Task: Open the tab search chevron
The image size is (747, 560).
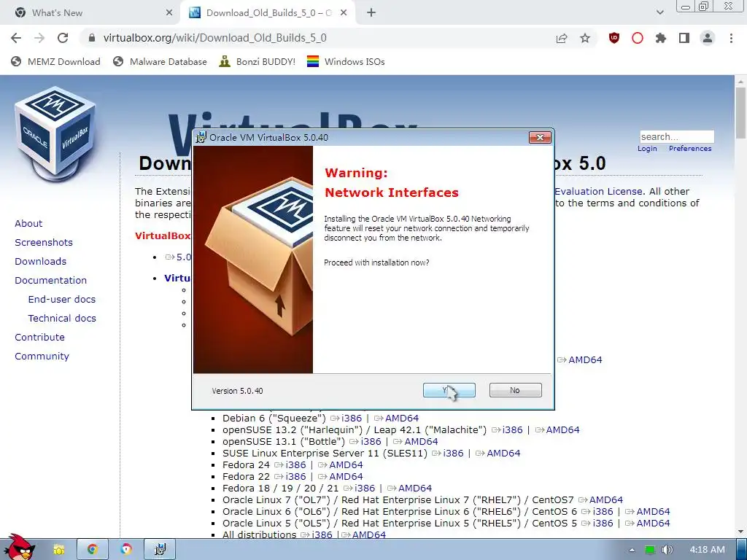Action: tap(659, 13)
